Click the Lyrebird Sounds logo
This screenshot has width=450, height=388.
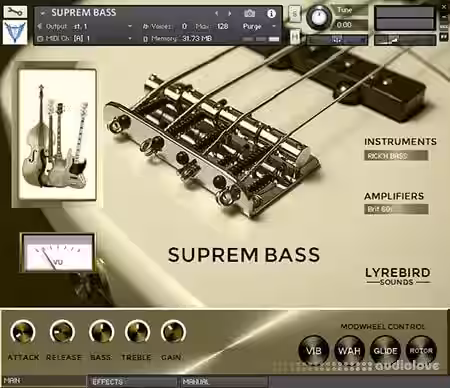point(398,276)
